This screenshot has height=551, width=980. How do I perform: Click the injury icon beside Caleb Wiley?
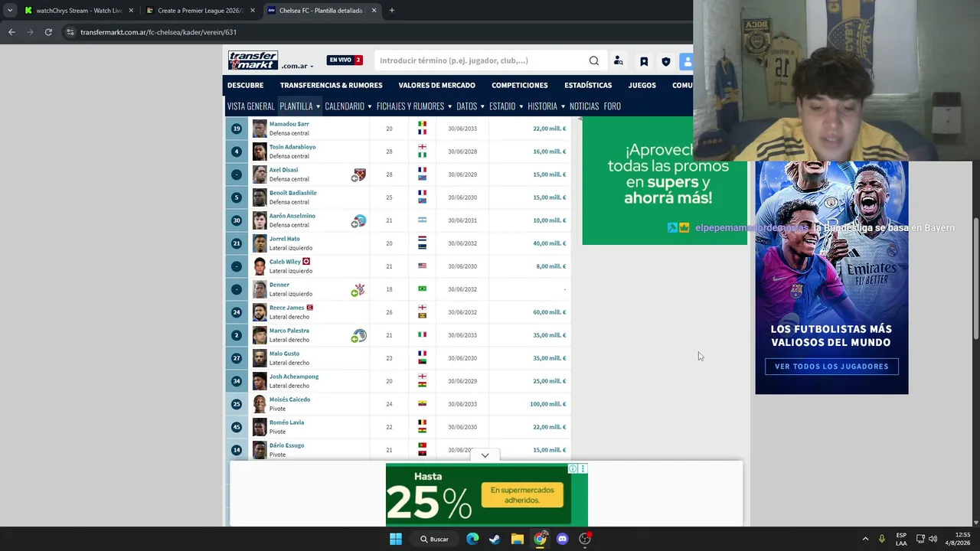pos(306,262)
